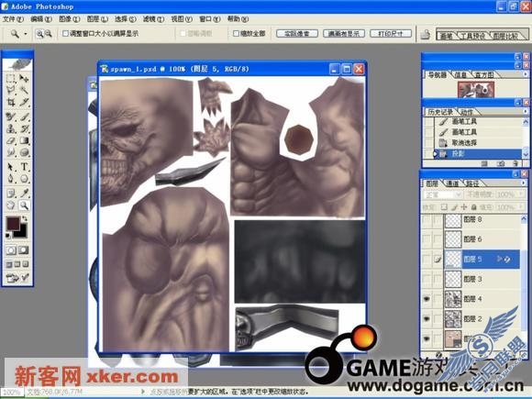Image resolution: width=532 pixels, height=399 pixels.
Task: Open the layer opacity dropdown arrow
Action: [521, 194]
